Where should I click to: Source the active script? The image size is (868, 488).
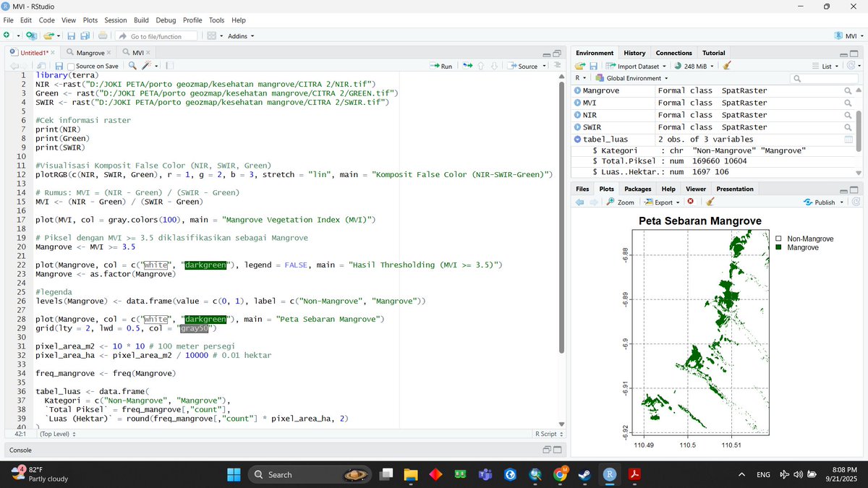pyautogui.click(x=524, y=66)
